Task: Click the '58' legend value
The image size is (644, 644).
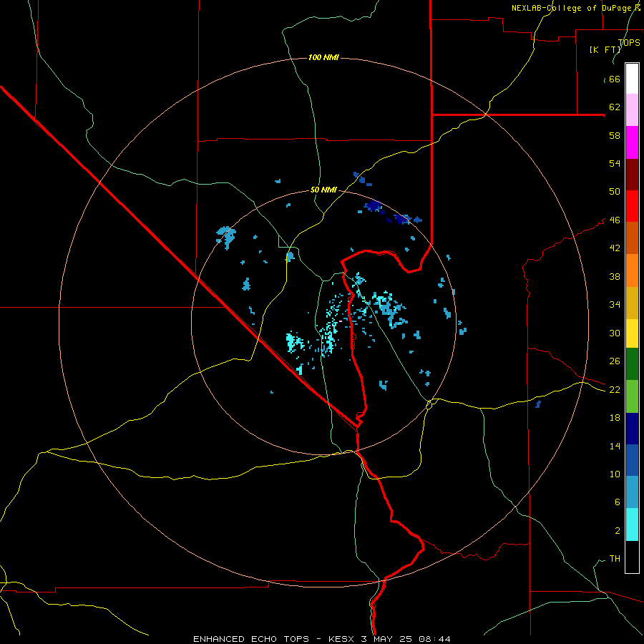Action: coord(615,135)
